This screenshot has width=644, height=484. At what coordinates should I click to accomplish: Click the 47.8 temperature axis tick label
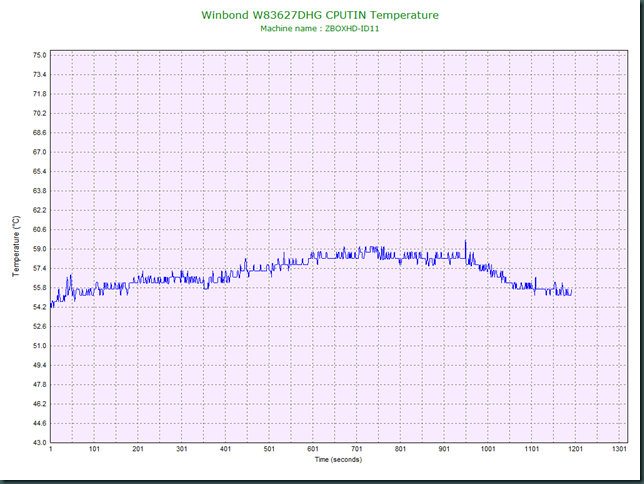click(x=39, y=385)
